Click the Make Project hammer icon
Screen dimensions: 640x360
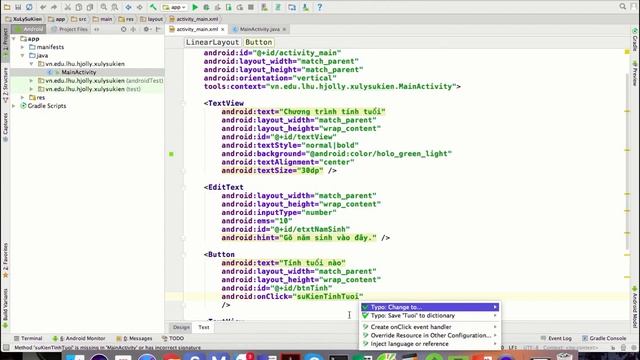(153, 7)
